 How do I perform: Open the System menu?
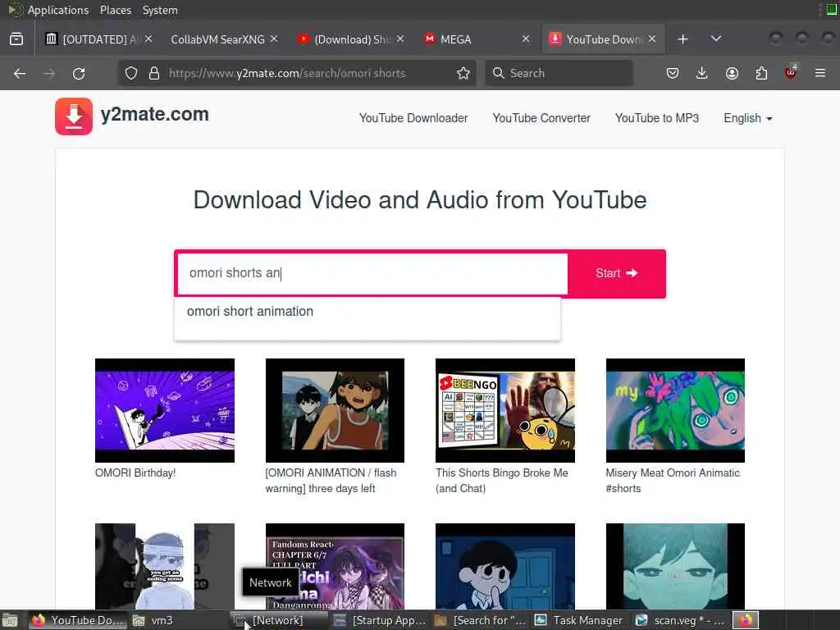(x=160, y=10)
